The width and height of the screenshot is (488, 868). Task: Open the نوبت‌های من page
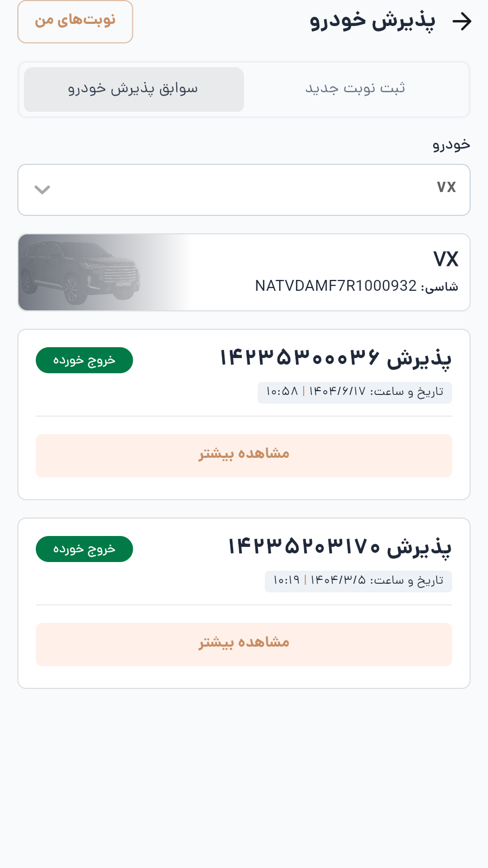(x=75, y=22)
